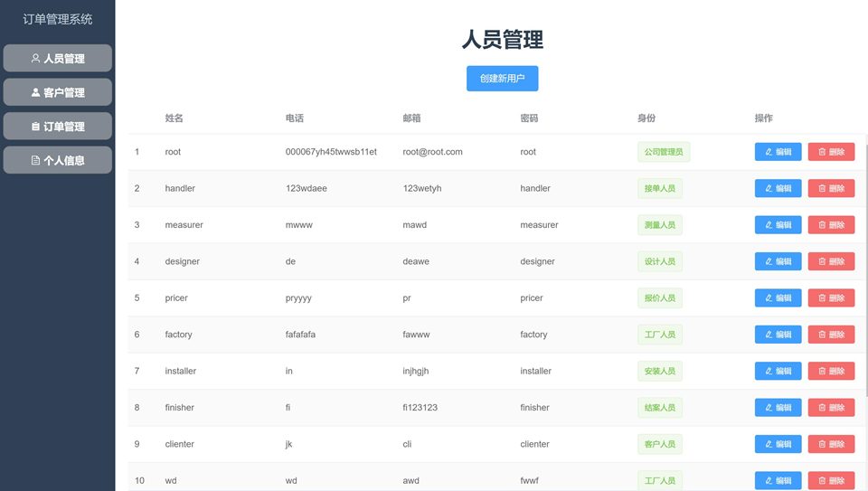Click the 结案人员 role tag

(659, 408)
